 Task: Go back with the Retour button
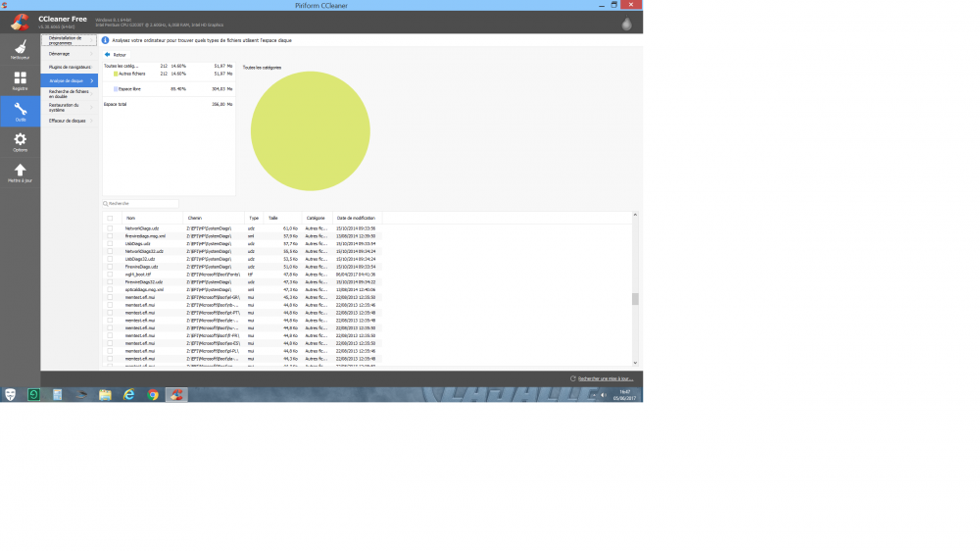tap(116, 54)
